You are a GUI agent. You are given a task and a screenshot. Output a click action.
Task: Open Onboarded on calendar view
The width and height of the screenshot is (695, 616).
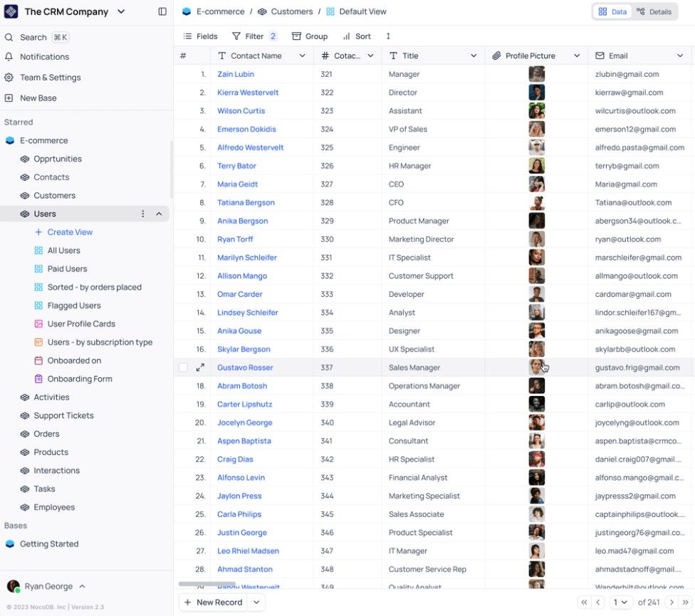click(74, 361)
